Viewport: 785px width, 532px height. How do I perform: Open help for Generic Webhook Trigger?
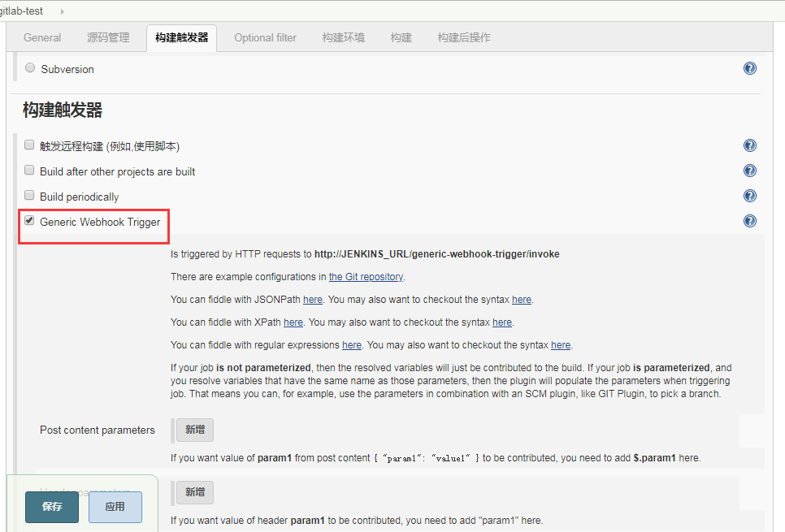click(749, 220)
